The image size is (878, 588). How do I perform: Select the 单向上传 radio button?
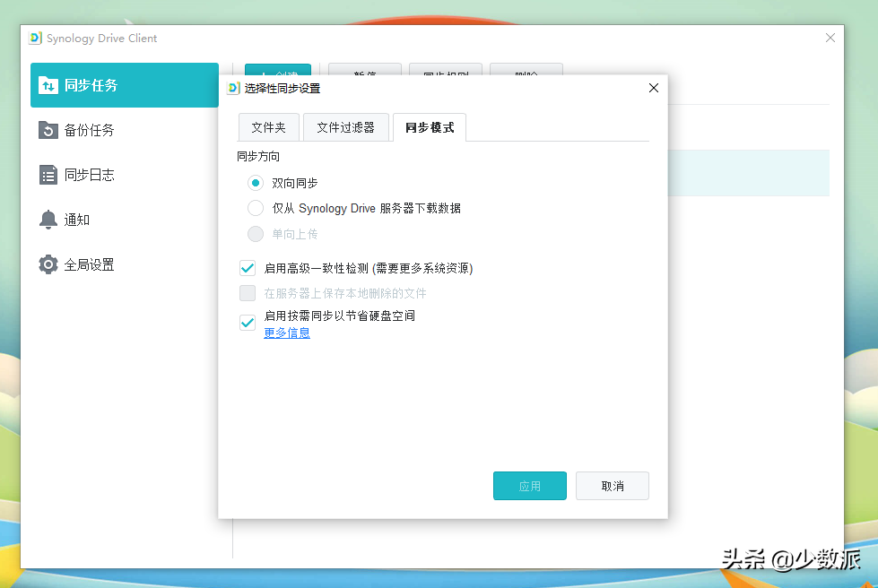[256, 234]
